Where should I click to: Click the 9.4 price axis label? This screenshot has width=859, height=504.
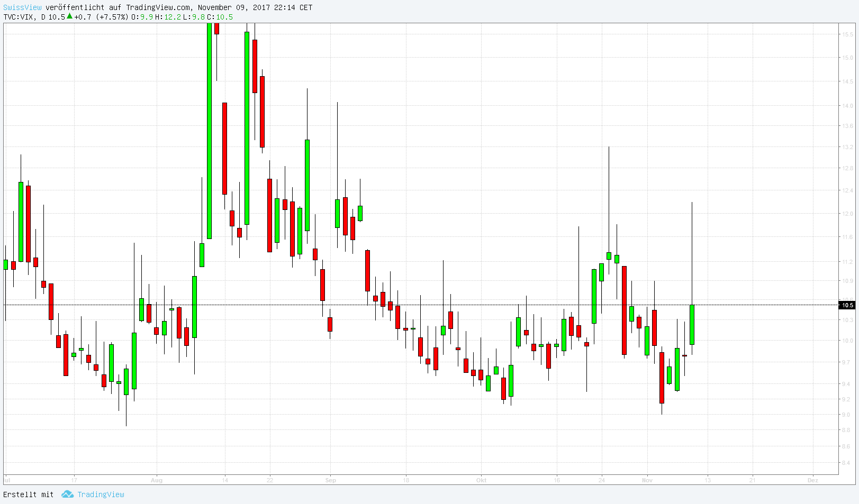pyautogui.click(x=847, y=384)
